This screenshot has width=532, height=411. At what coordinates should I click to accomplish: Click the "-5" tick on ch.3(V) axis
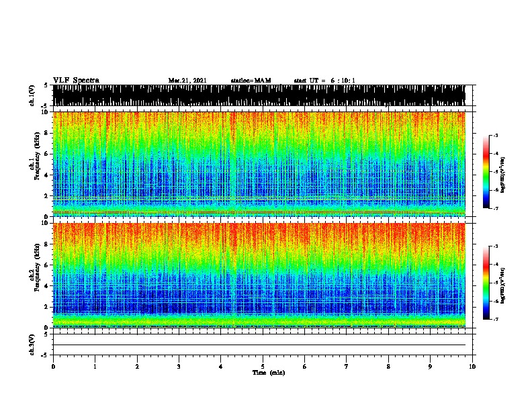(x=46, y=355)
